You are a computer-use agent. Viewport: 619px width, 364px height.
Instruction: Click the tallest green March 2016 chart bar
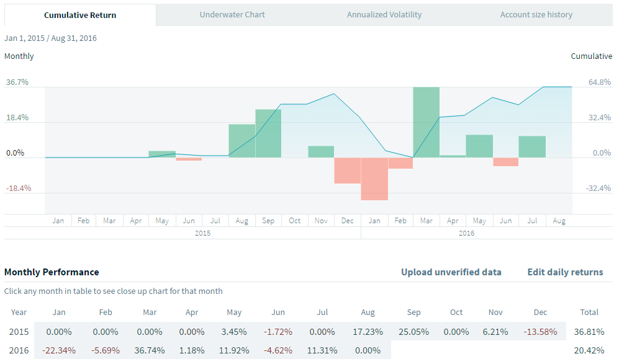427,122
